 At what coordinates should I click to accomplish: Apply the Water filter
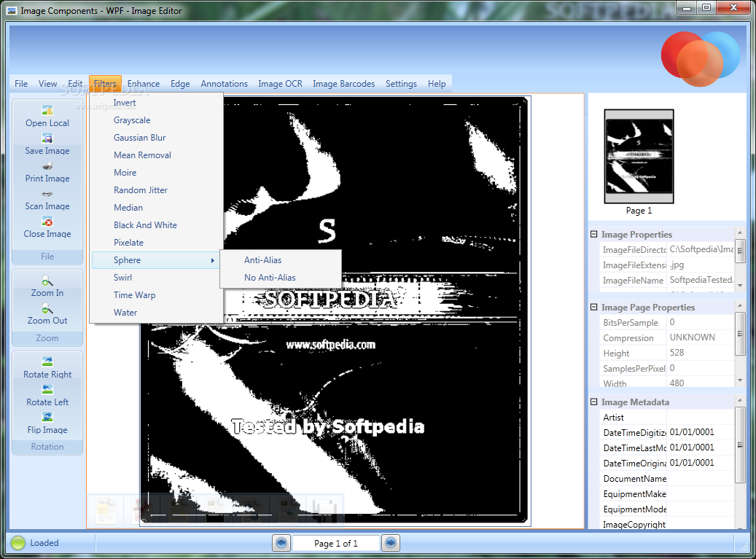[157, 312]
